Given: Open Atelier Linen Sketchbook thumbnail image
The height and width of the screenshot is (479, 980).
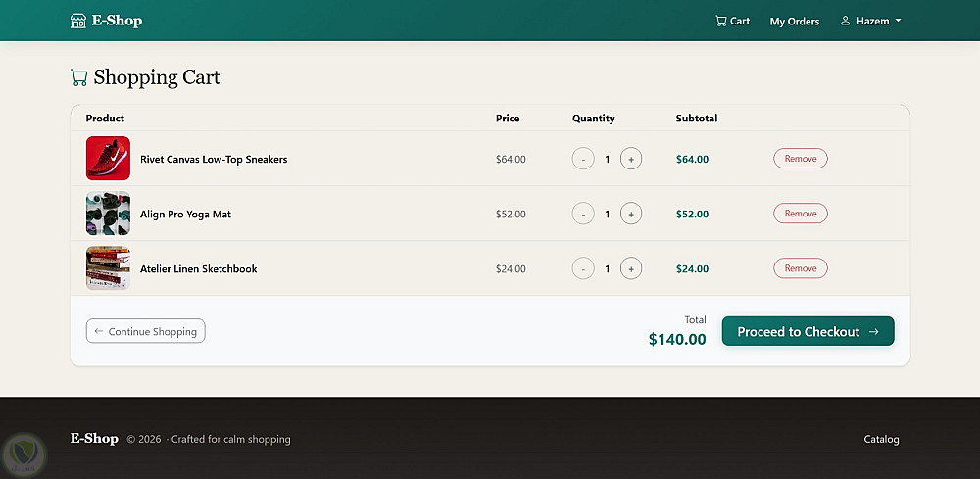Looking at the screenshot, I should pyautogui.click(x=108, y=268).
